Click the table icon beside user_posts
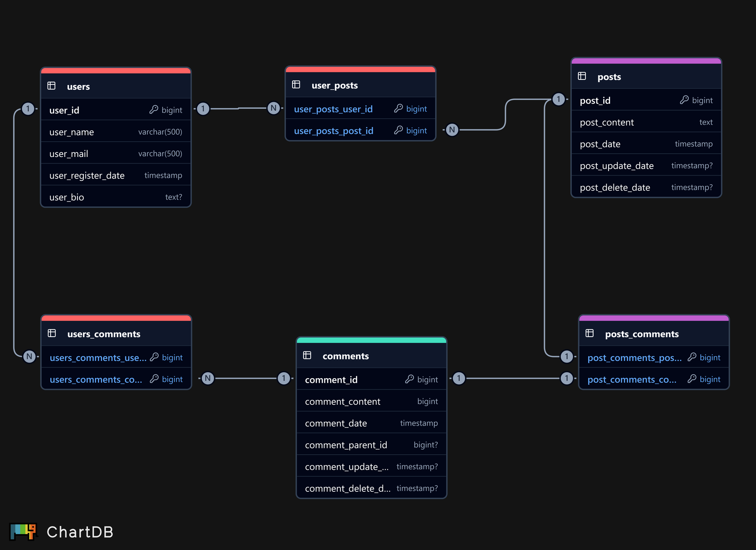 click(x=296, y=85)
